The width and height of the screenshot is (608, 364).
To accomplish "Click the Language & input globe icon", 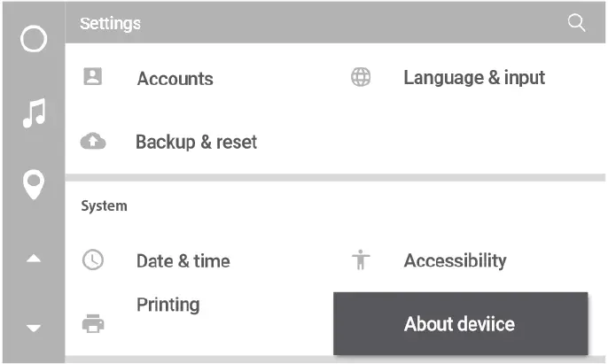I will 361,77.
